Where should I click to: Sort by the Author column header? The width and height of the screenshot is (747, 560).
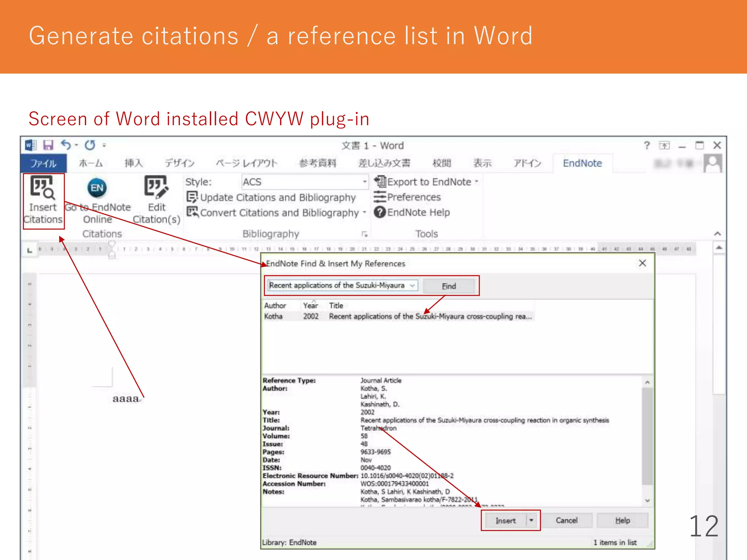(275, 306)
